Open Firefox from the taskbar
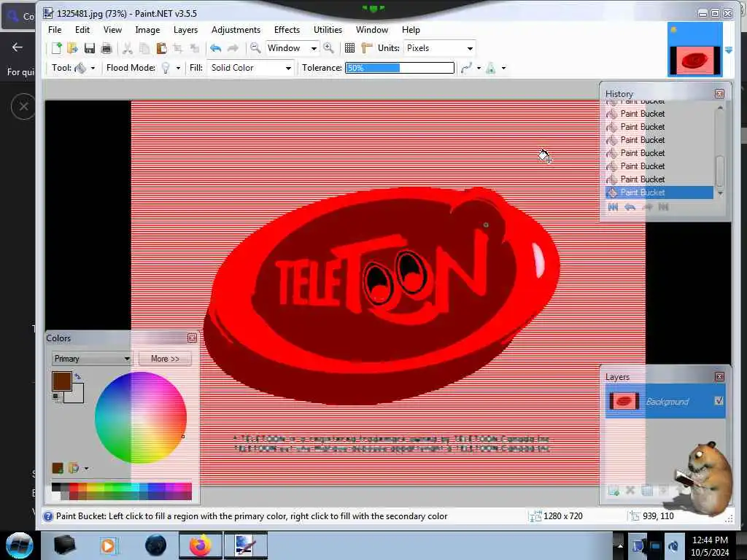The image size is (747, 560). [x=201, y=545]
